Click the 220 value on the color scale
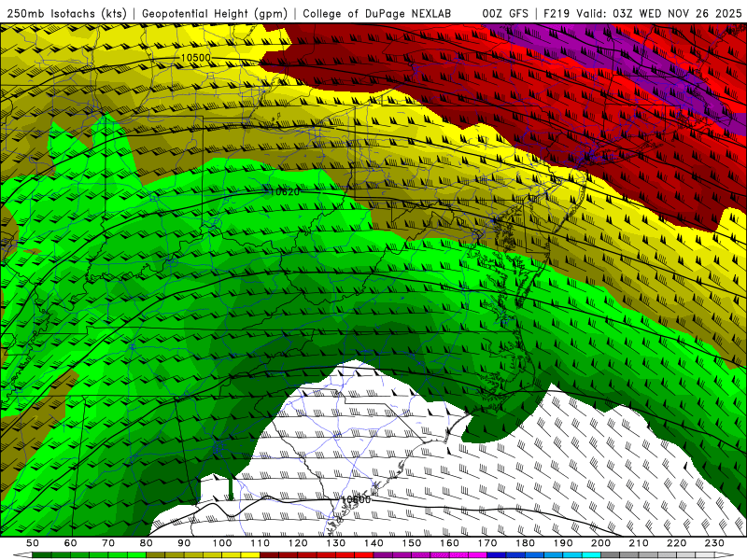Image resolution: width=747 pixels, height=560 pixels. (x=676, y=543)
